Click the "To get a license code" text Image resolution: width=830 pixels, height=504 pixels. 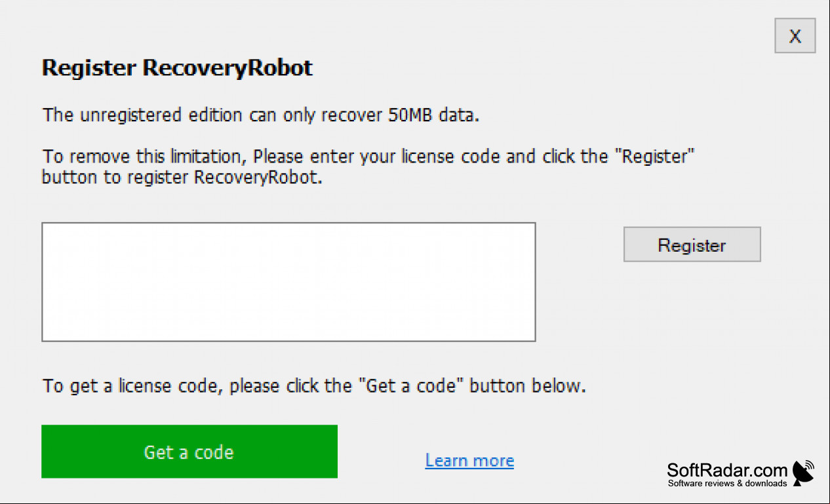(133, 385)
